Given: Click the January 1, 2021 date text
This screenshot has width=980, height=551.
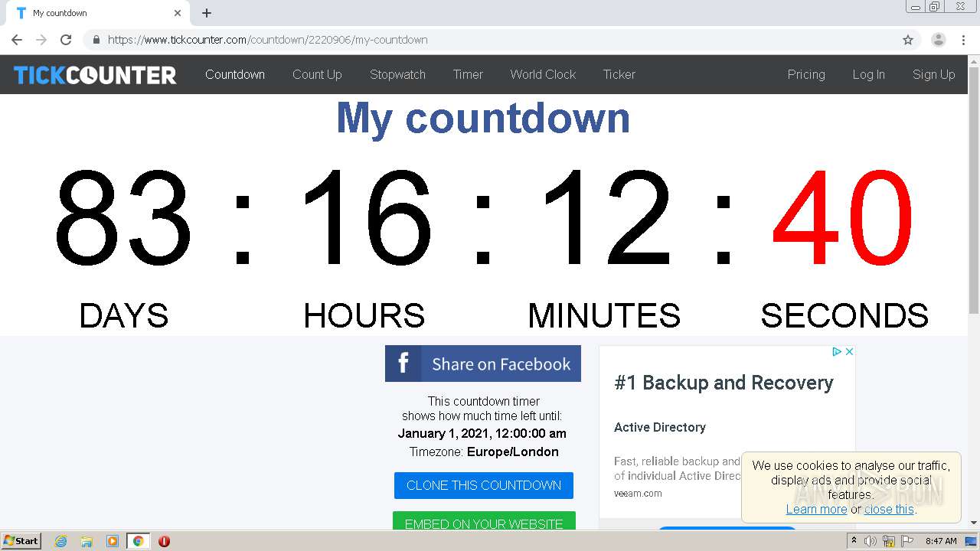Looking at the screenshot, I should point(482,433).
